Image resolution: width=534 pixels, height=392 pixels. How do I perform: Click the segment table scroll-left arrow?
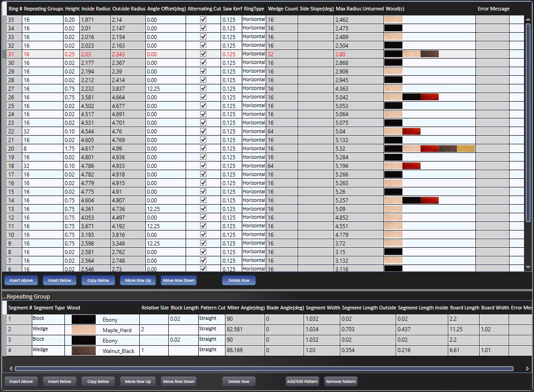click(x=10, y=368)
